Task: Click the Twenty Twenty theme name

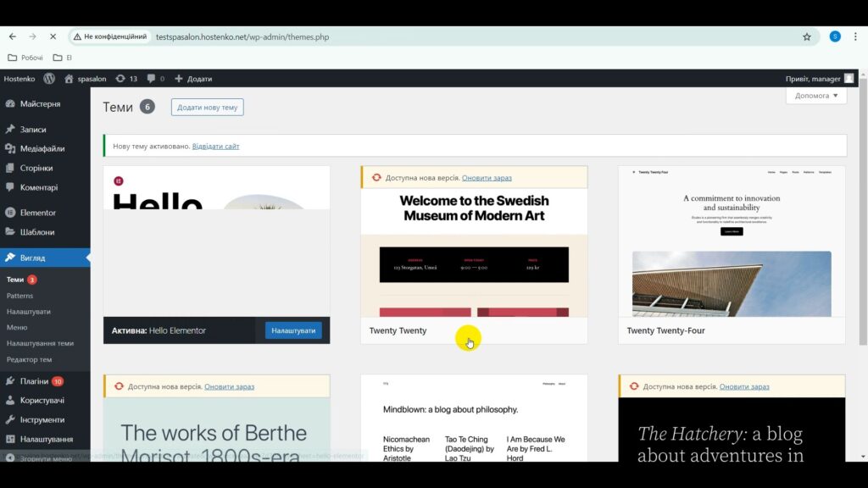Action: 398,331
